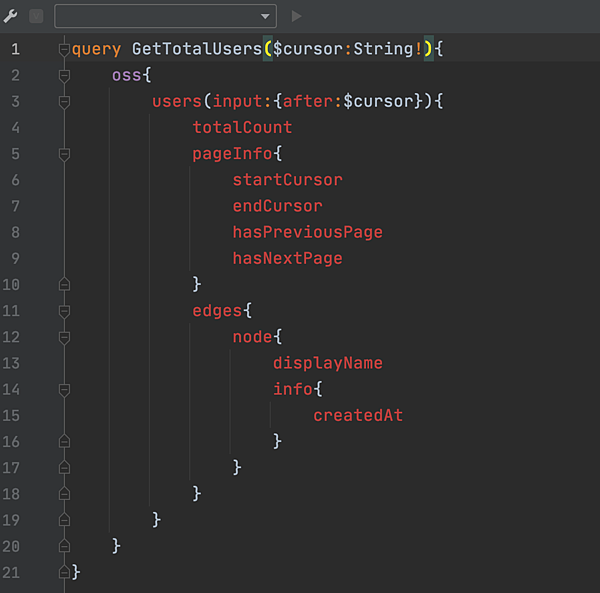Click line number 21 in gutter

(11, 573)
